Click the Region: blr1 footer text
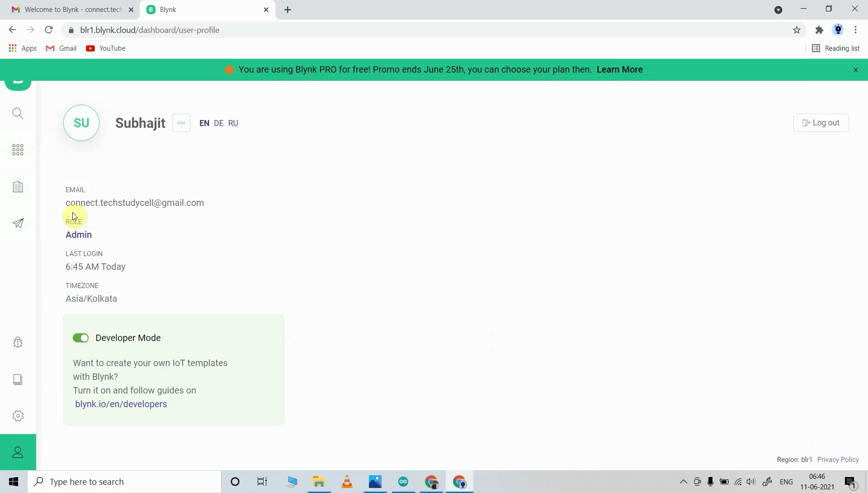The image size is (868, 493). click(795, 460)
